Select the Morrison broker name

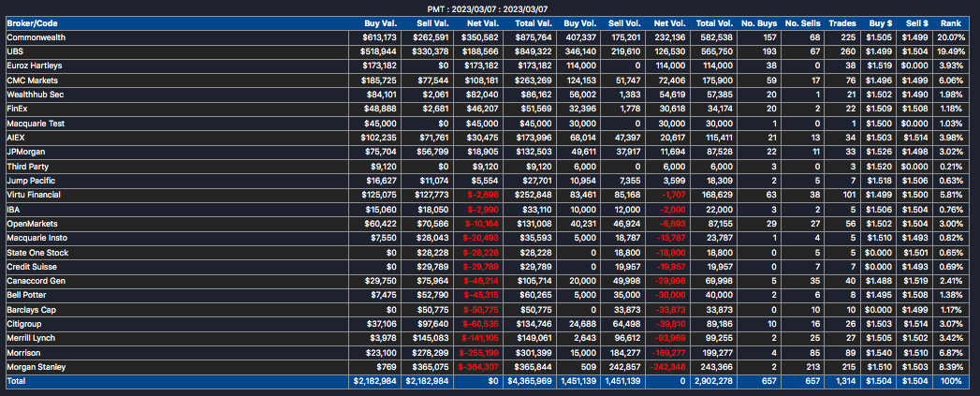pos(23,353)
